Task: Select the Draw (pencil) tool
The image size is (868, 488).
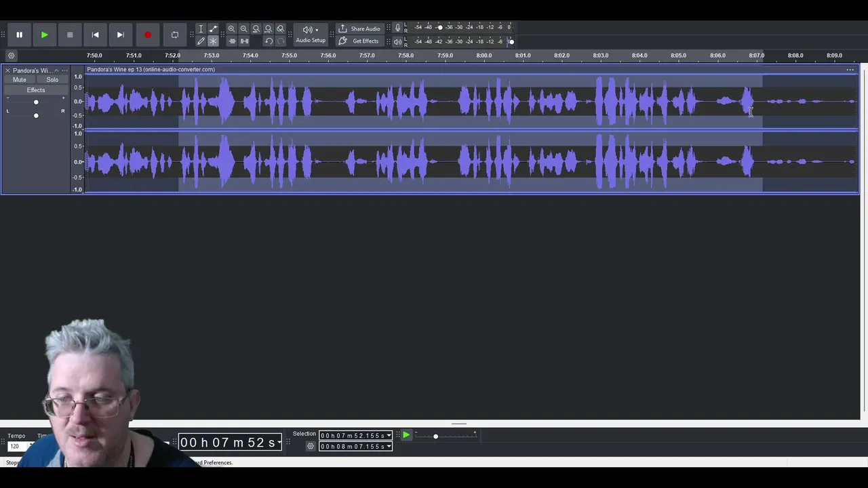Action: click(201, 41)
